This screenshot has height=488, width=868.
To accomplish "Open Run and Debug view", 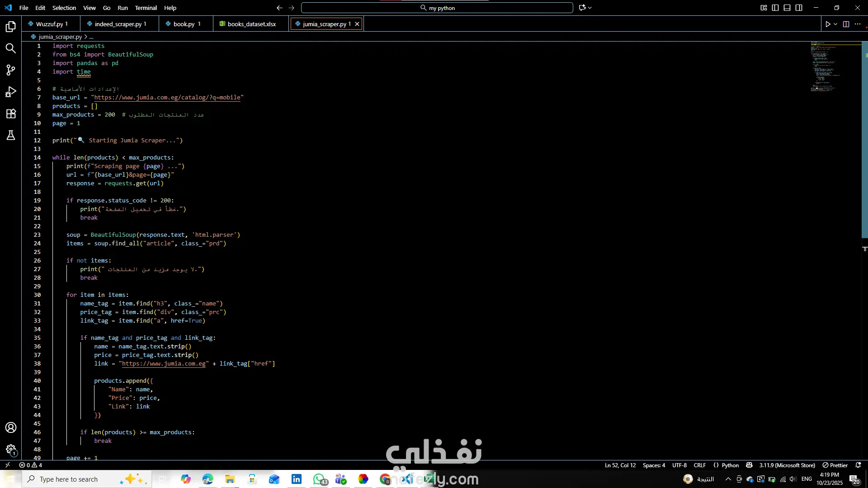I will (x=11, y=92).
